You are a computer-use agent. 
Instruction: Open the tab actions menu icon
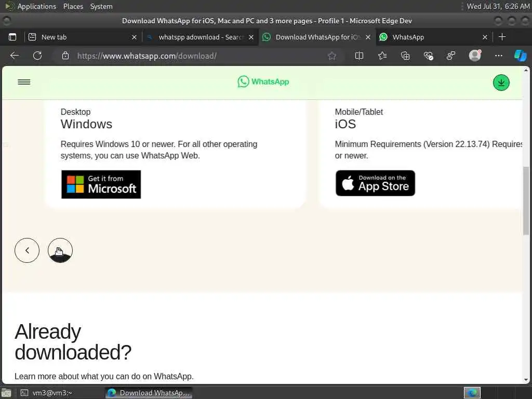[12, 37]
